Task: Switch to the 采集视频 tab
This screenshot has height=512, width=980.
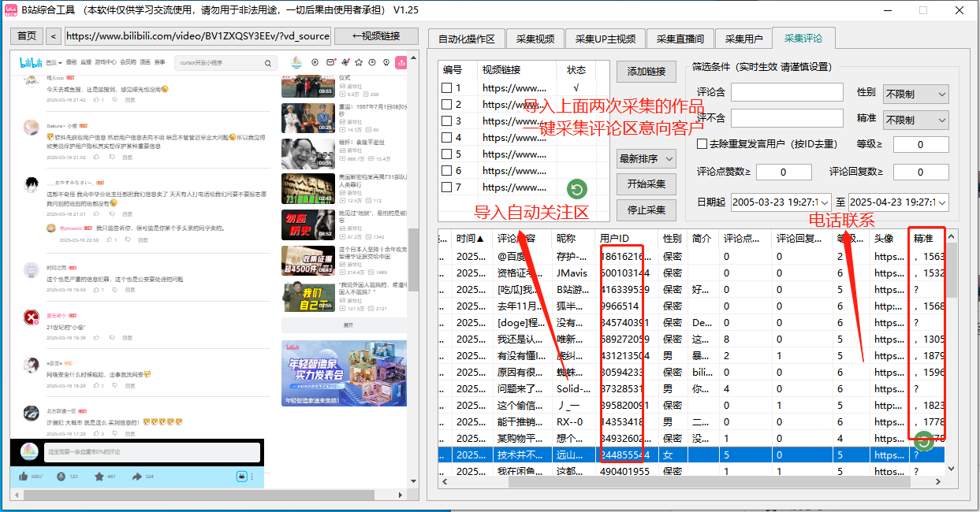Action: pos(535,37)
